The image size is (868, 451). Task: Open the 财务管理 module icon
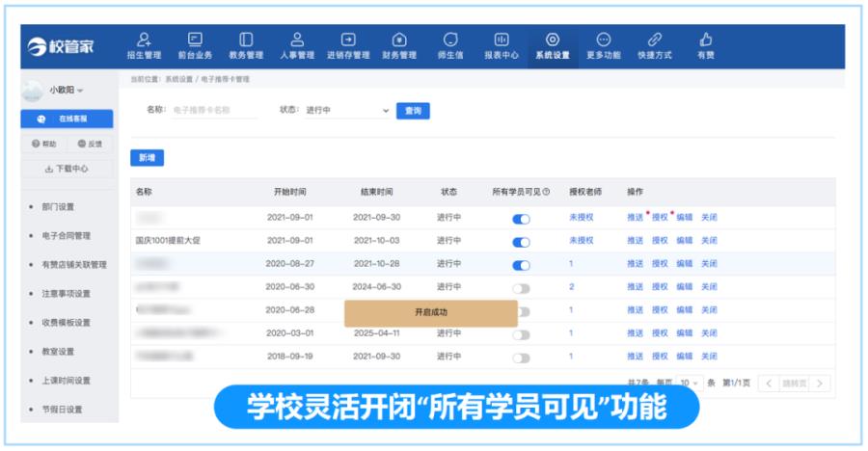(399, 40)
